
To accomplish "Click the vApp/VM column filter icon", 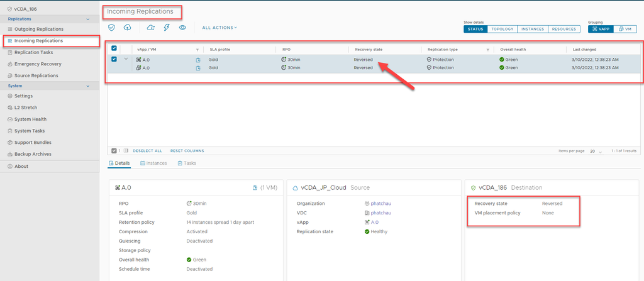I will [197, 49].
